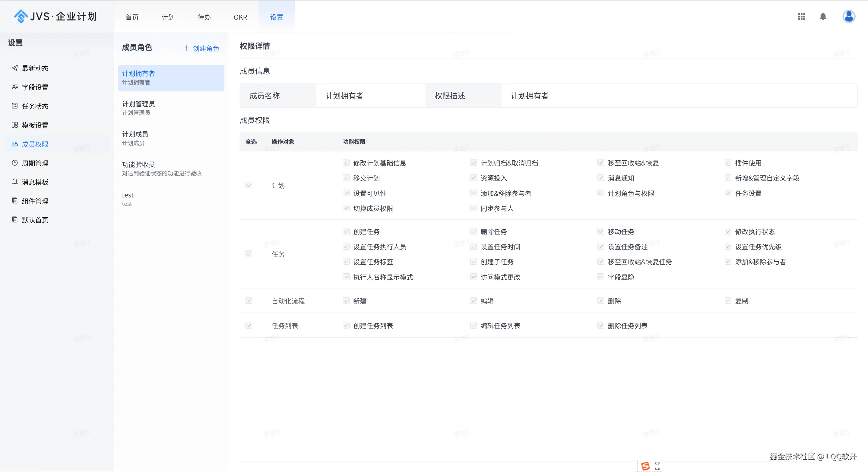Open the 周期管理 settings

pyautogui.click(x=35, y=163)
